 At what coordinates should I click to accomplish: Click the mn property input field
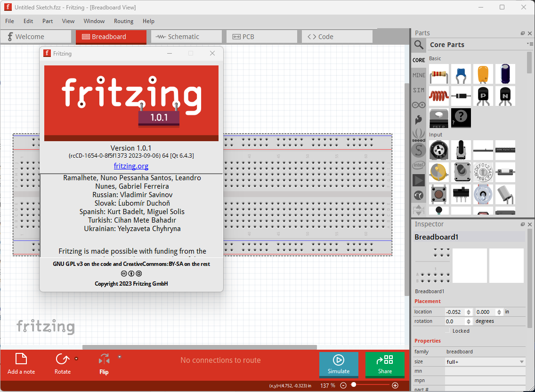click(485, 371)
